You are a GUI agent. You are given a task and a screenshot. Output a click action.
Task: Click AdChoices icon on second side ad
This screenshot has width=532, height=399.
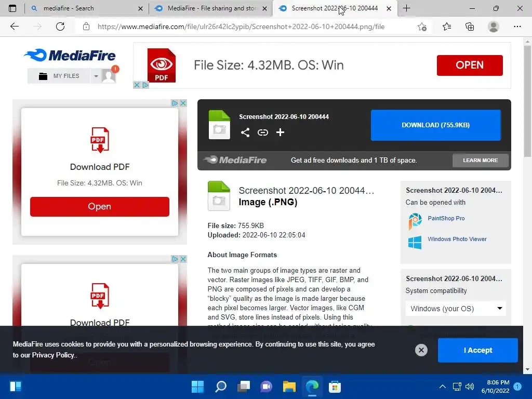(x=175, y=259)
